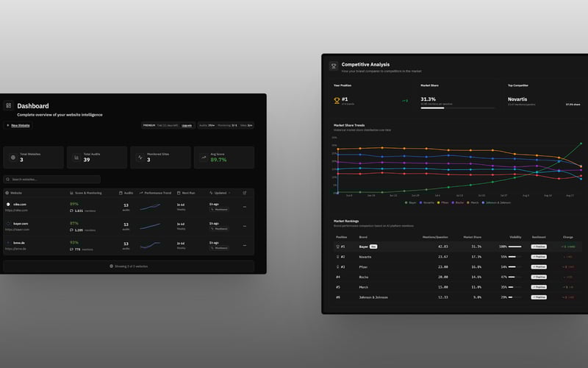Open the nike.com row actions menu
Screen dimensions: 588x368
245,207
